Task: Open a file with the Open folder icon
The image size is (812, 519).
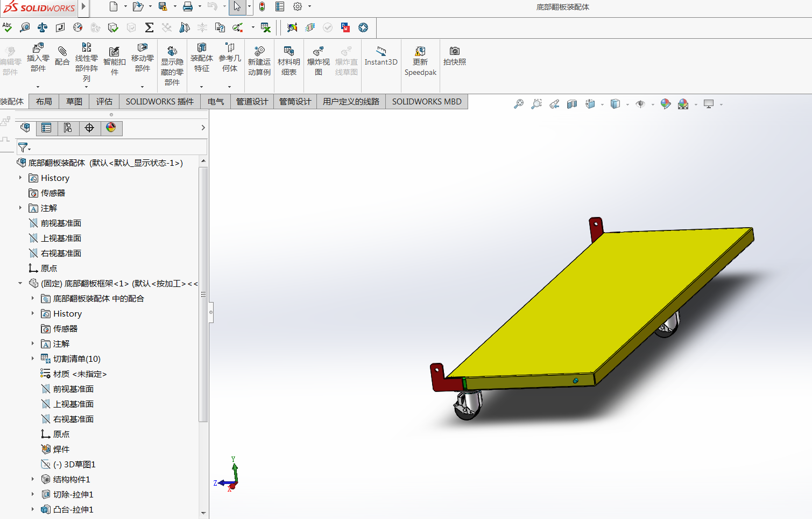Action: [x=138, y=6]
